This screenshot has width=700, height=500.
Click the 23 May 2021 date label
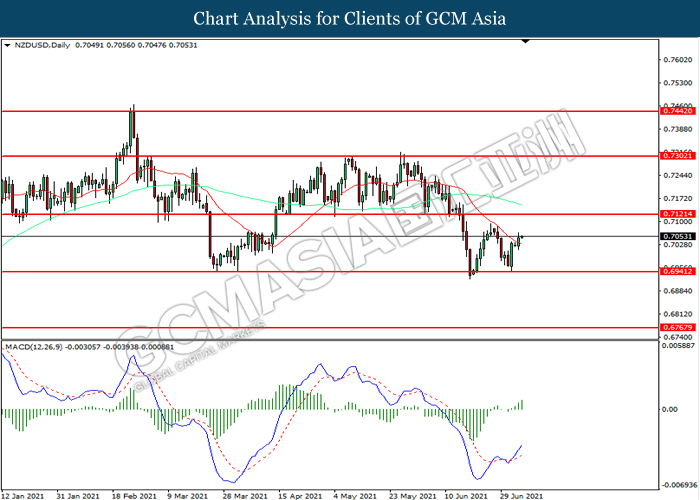(412, 496)
